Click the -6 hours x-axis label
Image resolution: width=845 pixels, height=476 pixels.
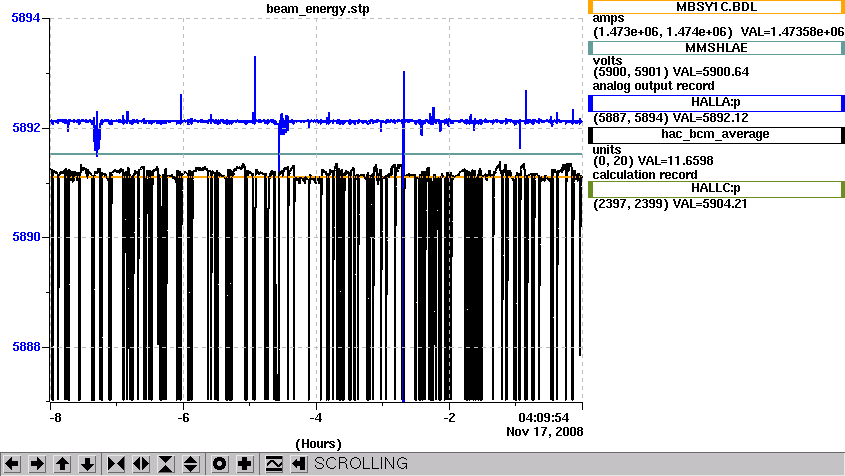click(183, 418)
